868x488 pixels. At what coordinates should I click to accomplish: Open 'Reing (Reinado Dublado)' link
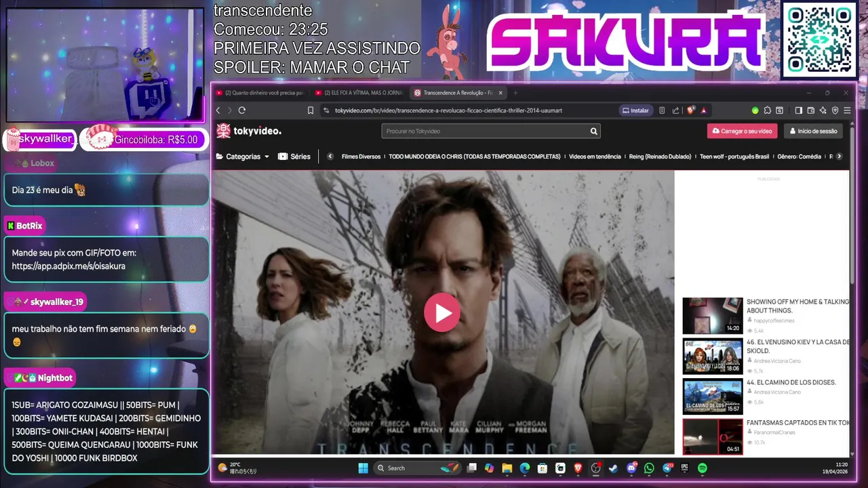[x=660, y=157]
